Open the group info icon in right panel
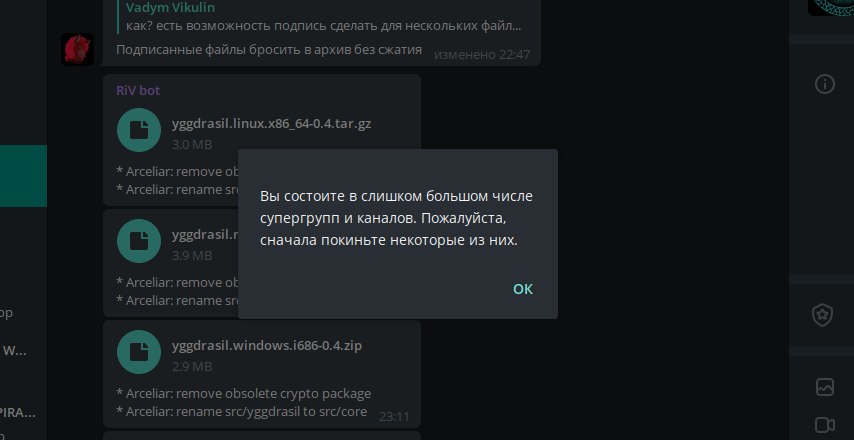Viewport: 854px width, 440px height. pyautogui.click(x=825, y=84)
